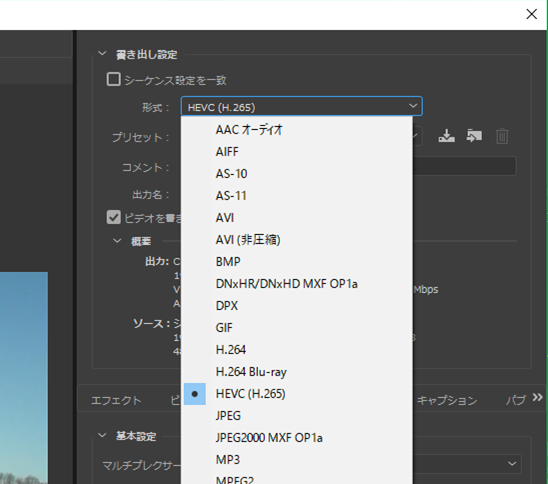The image size is (548, 484).
Task: Switch to the キャプション tab
Action: 447,400
